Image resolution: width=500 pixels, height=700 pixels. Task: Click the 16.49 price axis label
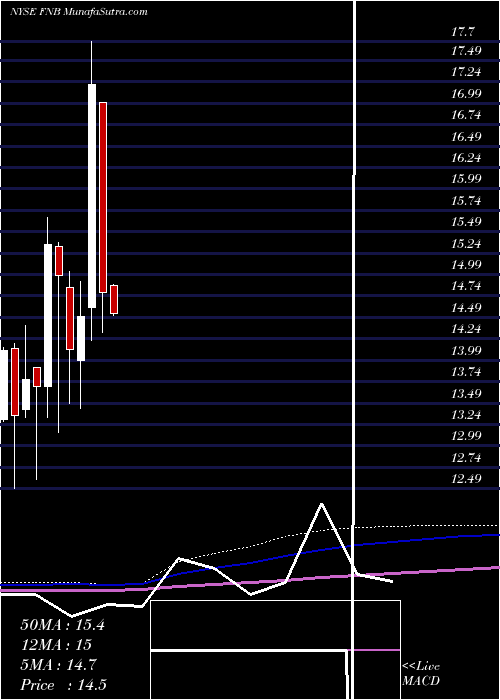tap(466, 137)
